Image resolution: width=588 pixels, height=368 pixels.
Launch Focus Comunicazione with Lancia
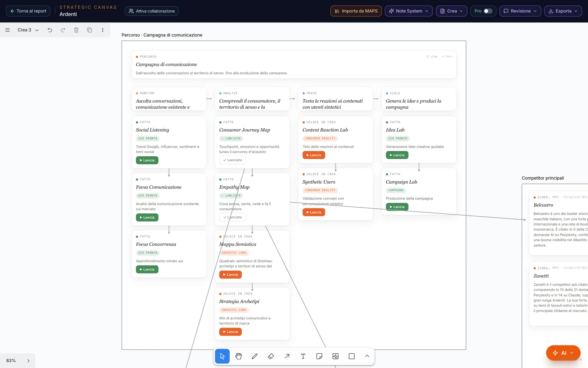[x=147, y=217]
